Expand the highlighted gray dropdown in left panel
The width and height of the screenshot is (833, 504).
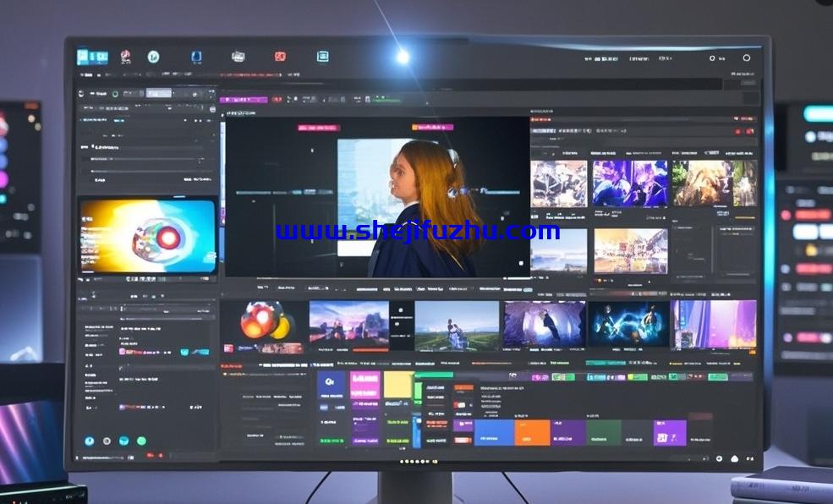click(x=158, y=94)
